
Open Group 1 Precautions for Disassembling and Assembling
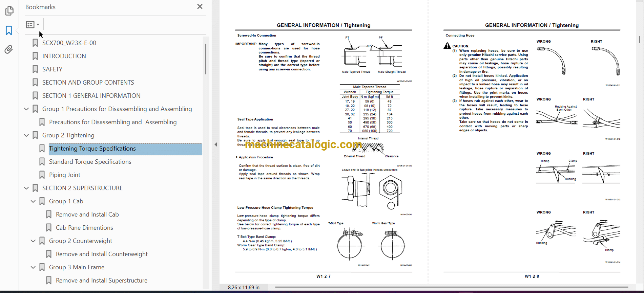117,109
